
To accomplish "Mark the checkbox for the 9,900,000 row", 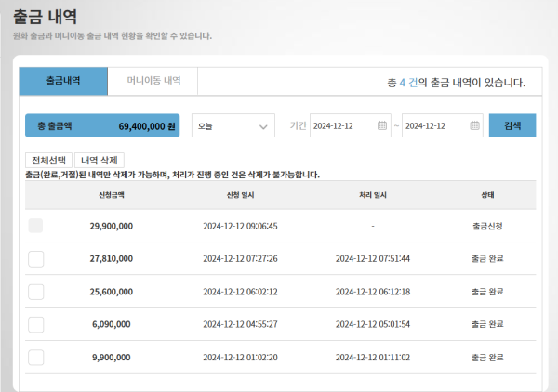I will (35, 357).
